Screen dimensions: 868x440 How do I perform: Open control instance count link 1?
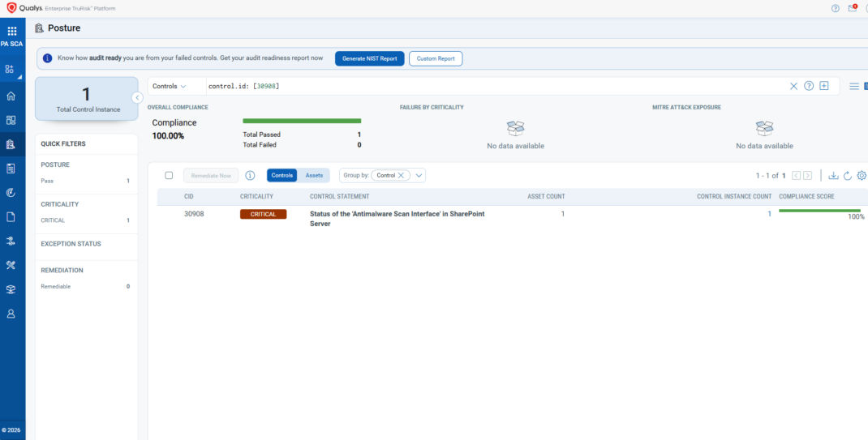click(769, 214)
